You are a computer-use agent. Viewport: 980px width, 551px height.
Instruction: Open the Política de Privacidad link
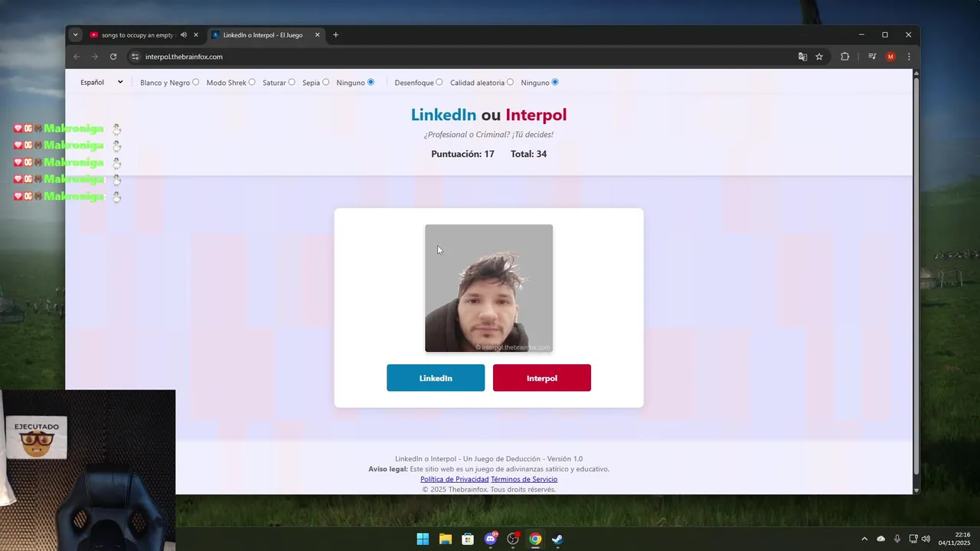(x=454, y=479)
